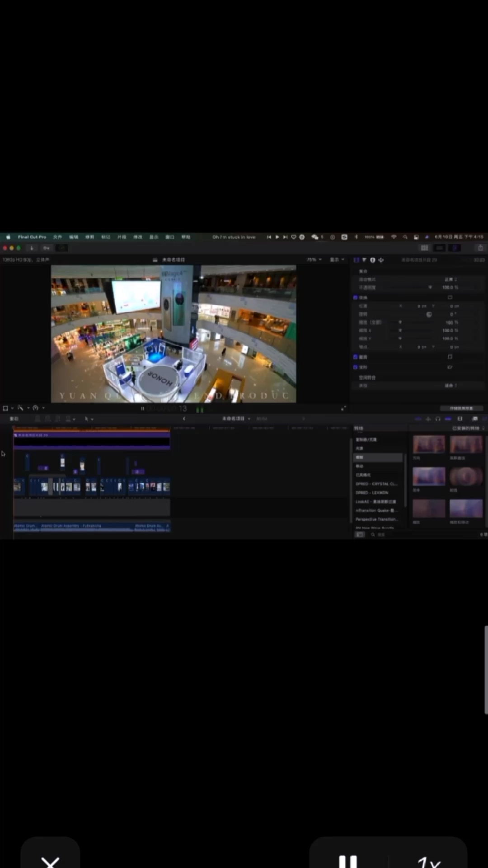The width and height of the screenshot is (488, 868).
Task: Click the transform on-screen control icon
Action: (x=450, y=297)
